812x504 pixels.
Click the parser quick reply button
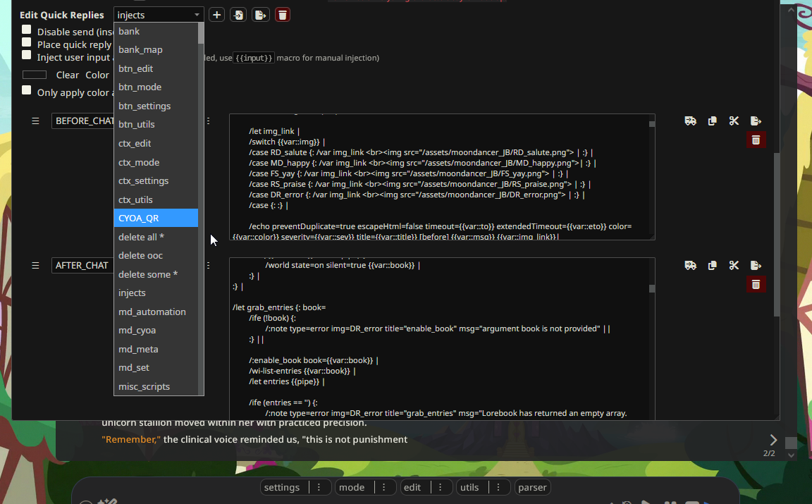click(532, 487)
